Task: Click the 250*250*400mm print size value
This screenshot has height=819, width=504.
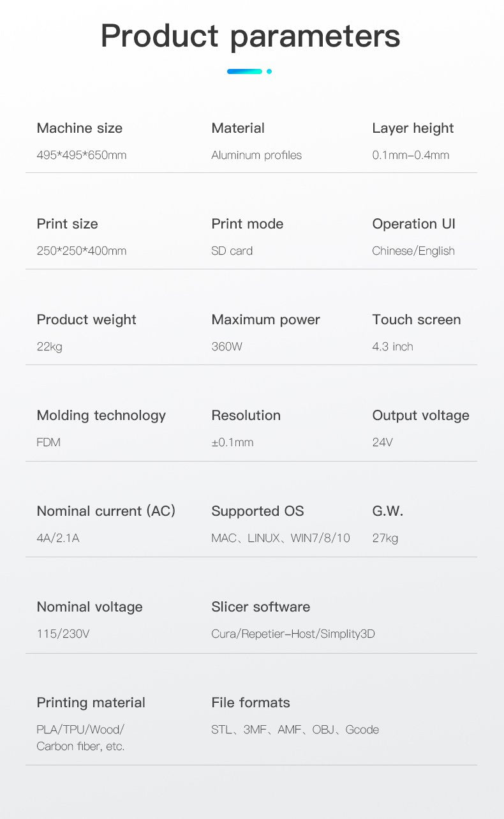Action: coord(82,251)
